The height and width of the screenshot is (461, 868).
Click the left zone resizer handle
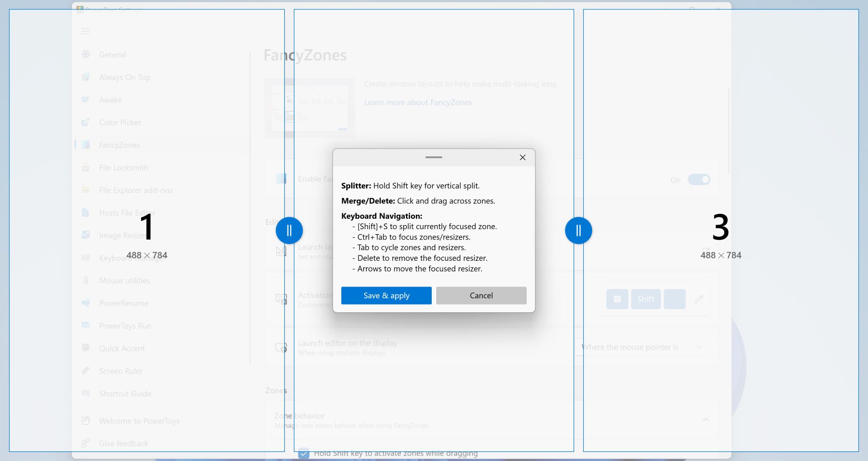click(289, 230)
